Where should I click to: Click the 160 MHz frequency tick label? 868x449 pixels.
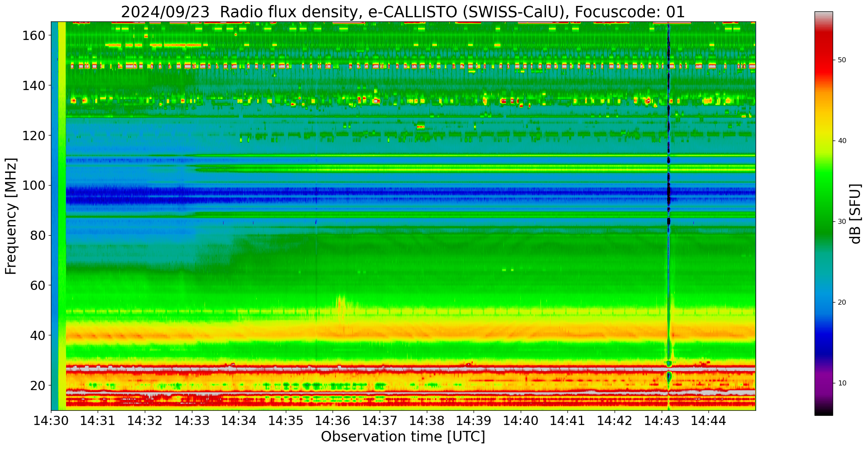click(34, 36)
